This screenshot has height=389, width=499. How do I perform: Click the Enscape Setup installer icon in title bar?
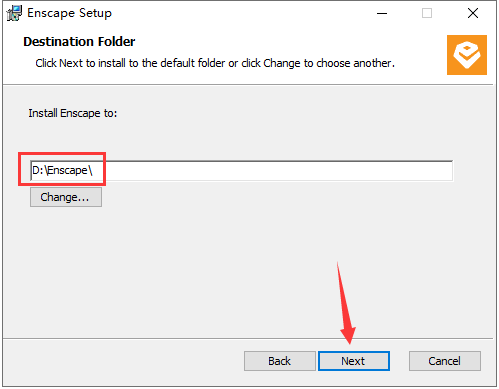(x=14, y=13)
